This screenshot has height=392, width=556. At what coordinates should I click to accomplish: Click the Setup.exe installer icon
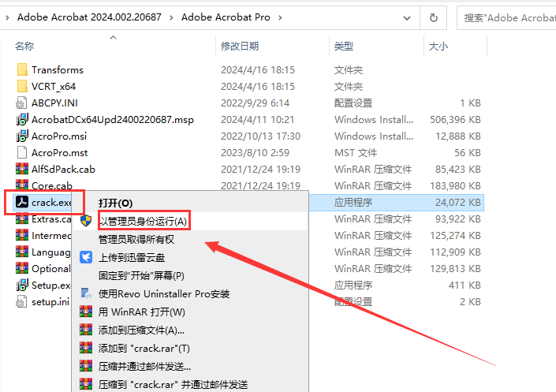[22, 285]
